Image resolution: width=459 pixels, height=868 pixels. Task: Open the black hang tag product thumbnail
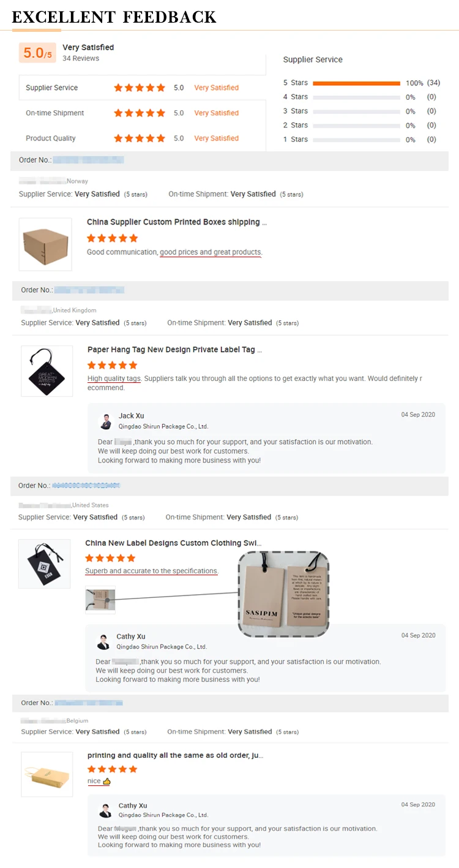(47, 371)
